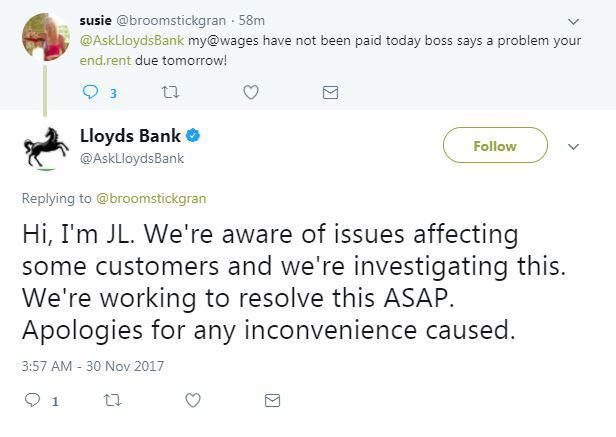616x437 pixels.
Task: Open more options on susie's tweet
Action: (574, 21)
